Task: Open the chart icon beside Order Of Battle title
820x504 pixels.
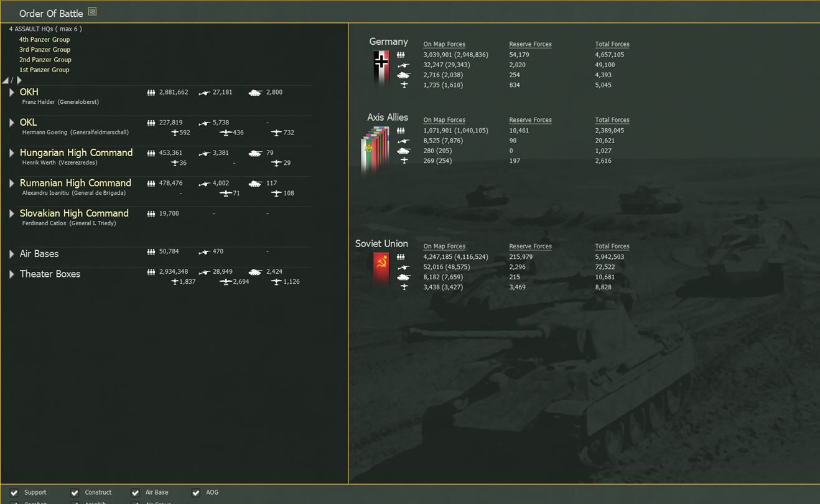Action: point(92,11)
